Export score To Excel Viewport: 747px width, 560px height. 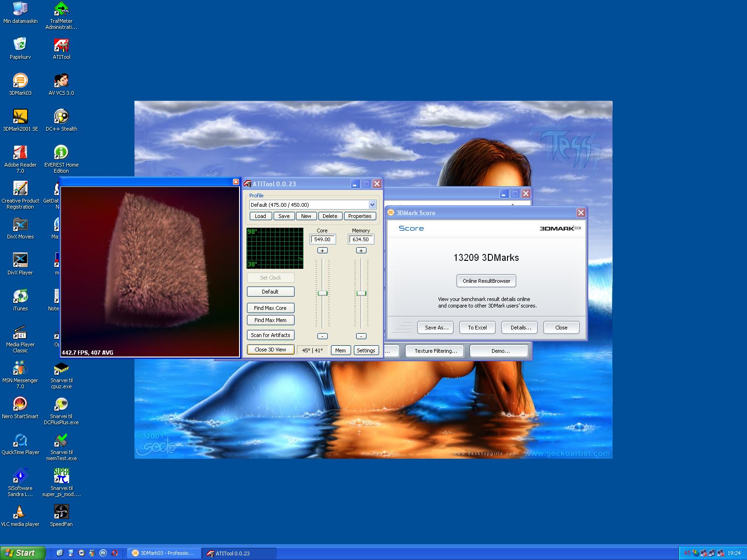[477, 328]
